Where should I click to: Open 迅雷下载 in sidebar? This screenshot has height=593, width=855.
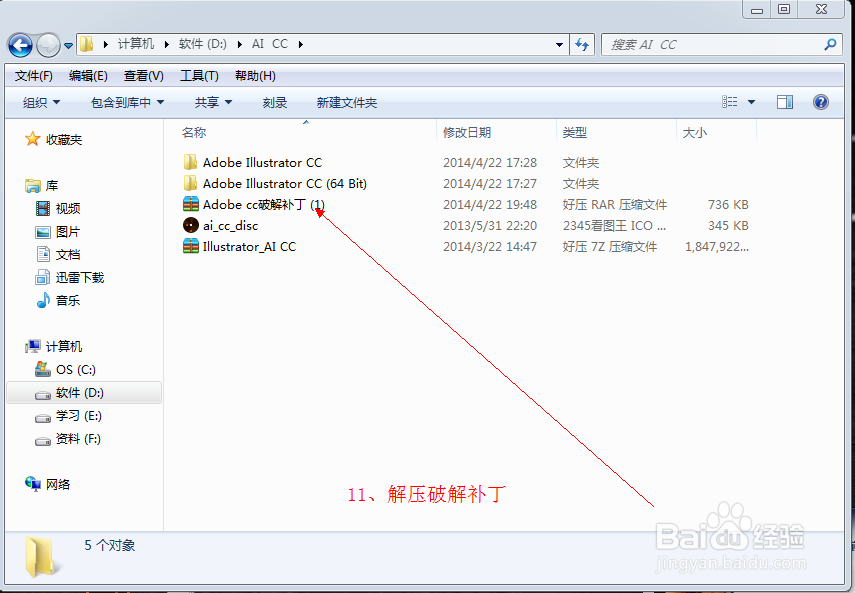pos(80,277)
